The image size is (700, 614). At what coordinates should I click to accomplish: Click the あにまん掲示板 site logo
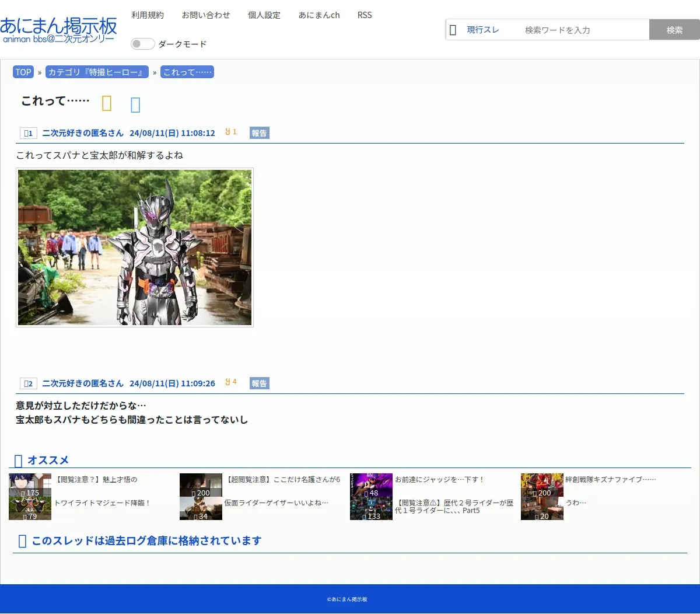point(58,30)
